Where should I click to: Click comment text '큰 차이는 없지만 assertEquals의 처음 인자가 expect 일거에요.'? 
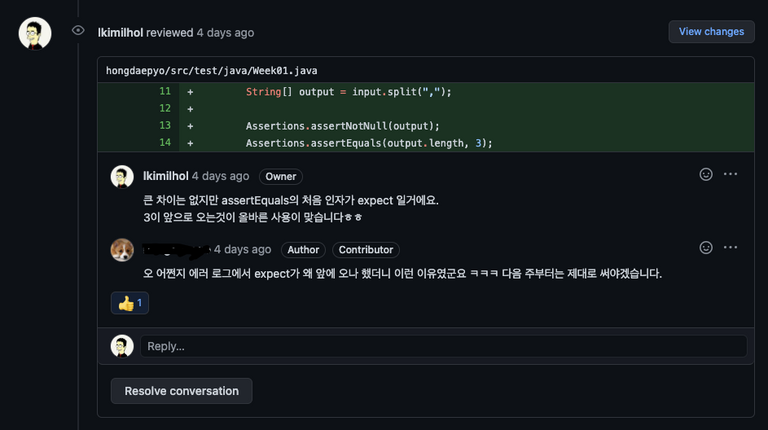point(291,200)
